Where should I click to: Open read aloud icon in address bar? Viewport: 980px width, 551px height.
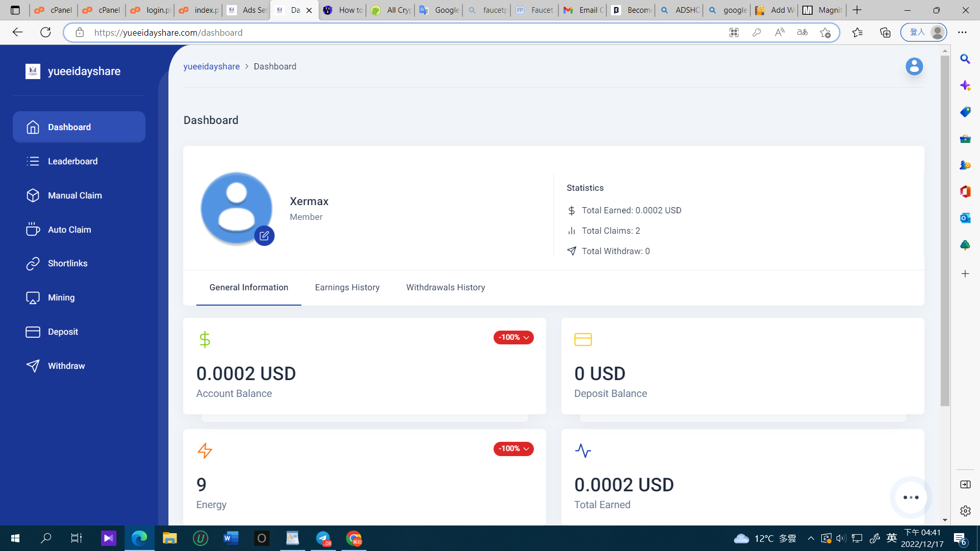(x=779, y=33)
